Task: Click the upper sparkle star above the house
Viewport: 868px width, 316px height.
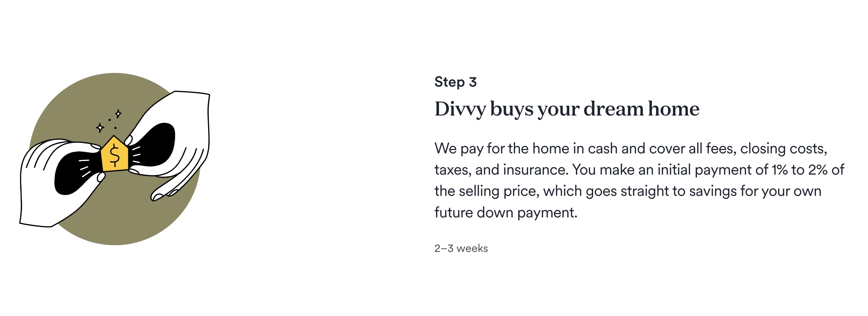Action: 118,113
